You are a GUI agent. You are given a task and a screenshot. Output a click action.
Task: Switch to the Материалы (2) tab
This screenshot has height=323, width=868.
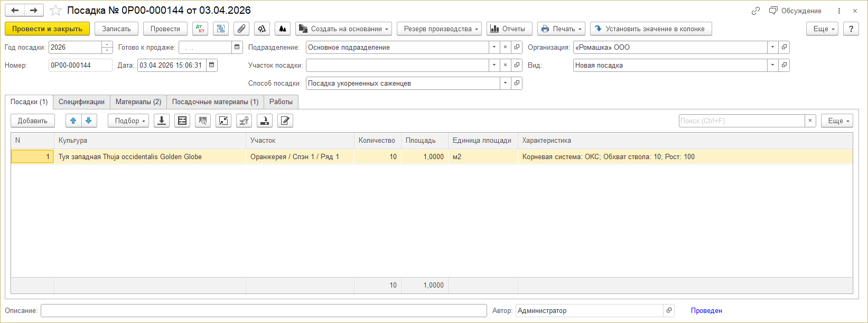click(138, 101)
